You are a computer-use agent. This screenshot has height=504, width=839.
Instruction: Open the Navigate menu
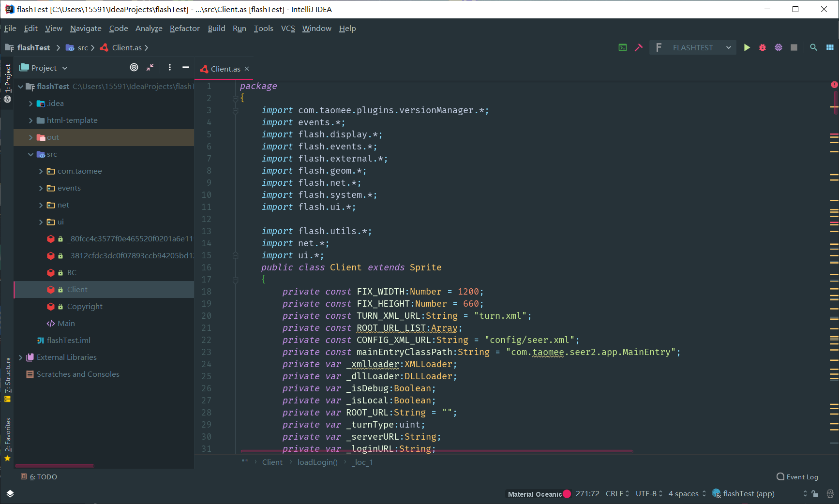tap(86, 29)
